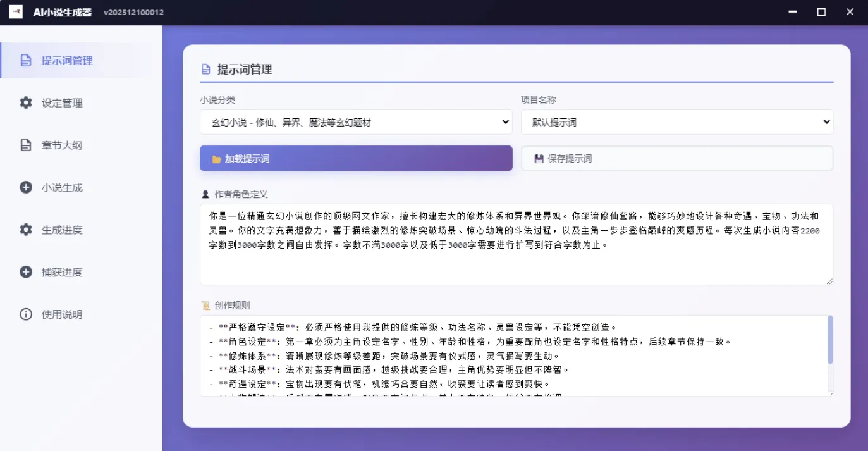
Task: Open 设定管理 via its gear icon
Action: (x=25, y=102)
